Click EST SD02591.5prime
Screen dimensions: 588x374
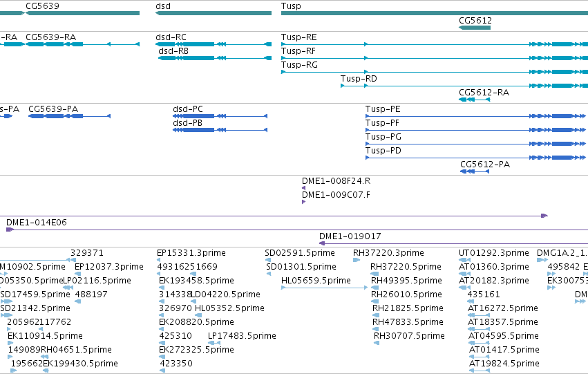(300, 253)
